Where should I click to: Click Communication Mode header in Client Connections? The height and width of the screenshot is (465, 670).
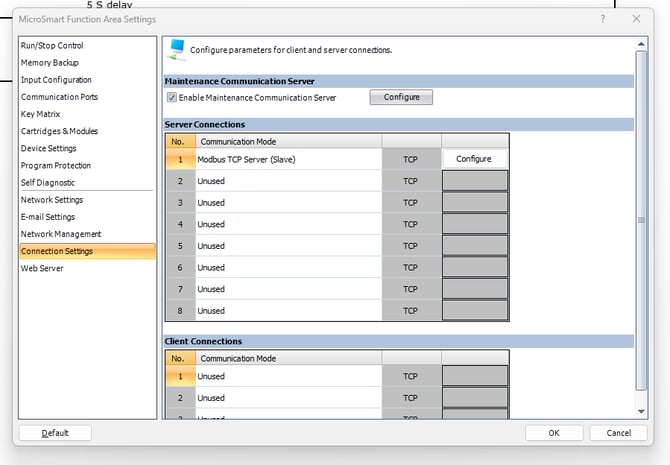pyautogui.click(x=288, y=358)
